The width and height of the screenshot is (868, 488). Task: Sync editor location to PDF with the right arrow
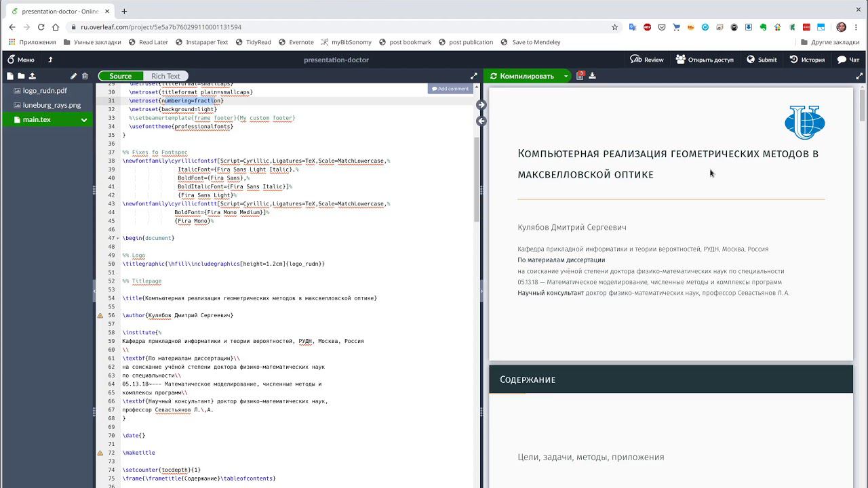[x=481, y=104]
